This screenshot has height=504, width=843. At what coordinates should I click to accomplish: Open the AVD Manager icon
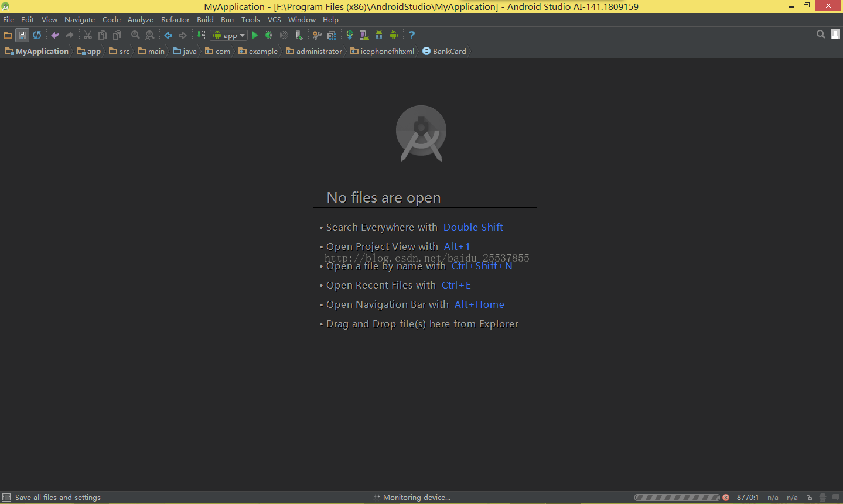tap(364, 35)
